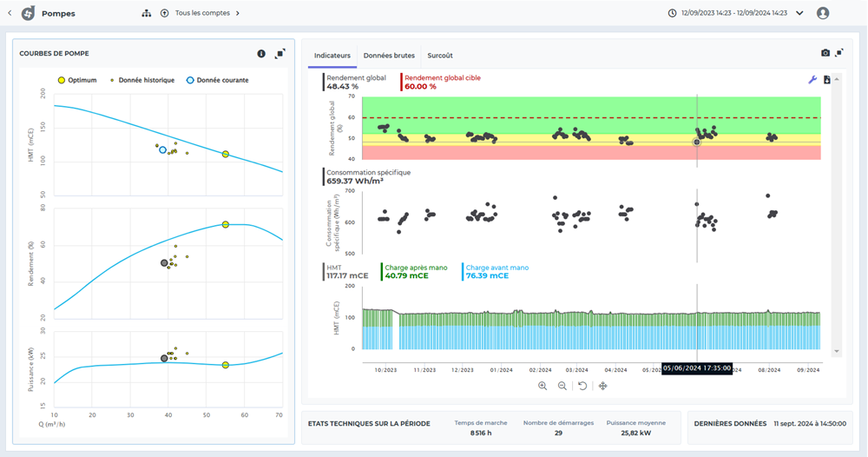The image size is (868, 457).
Task: Expand the Tous les comptes chevron
Action: (x=238, y=13)
